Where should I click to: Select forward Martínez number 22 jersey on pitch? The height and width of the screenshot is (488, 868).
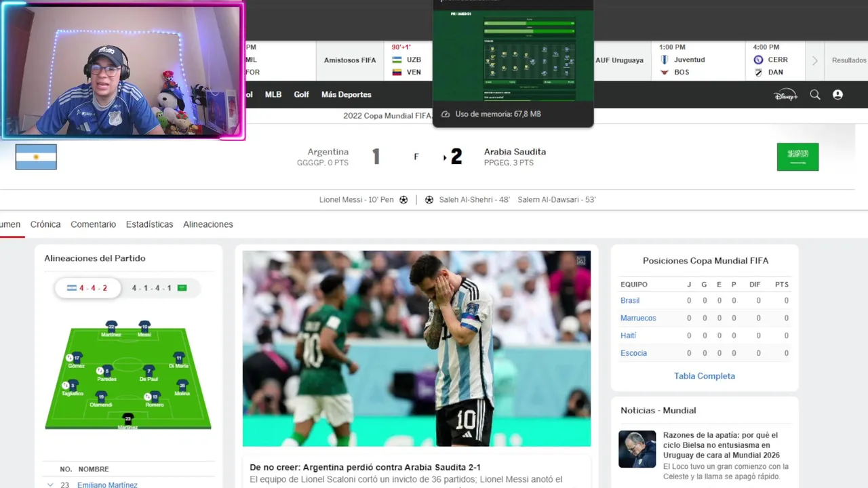[111, 326]
